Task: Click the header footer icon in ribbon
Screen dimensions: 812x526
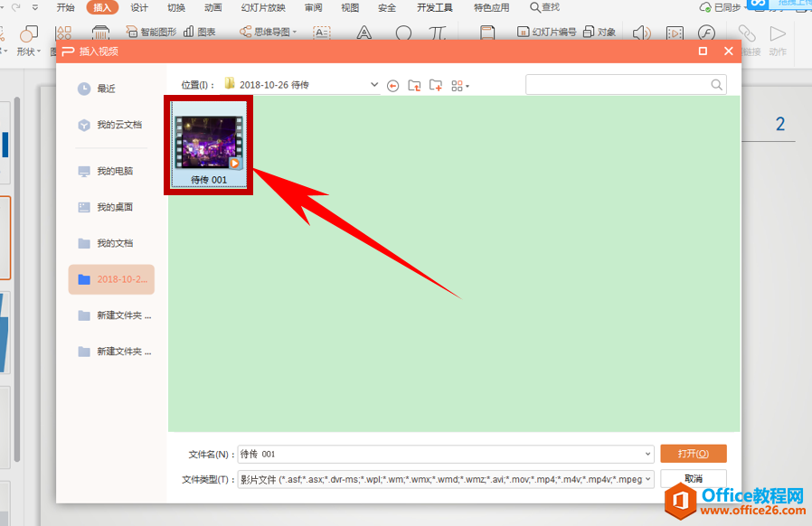Action: click(x=486, y=33)
